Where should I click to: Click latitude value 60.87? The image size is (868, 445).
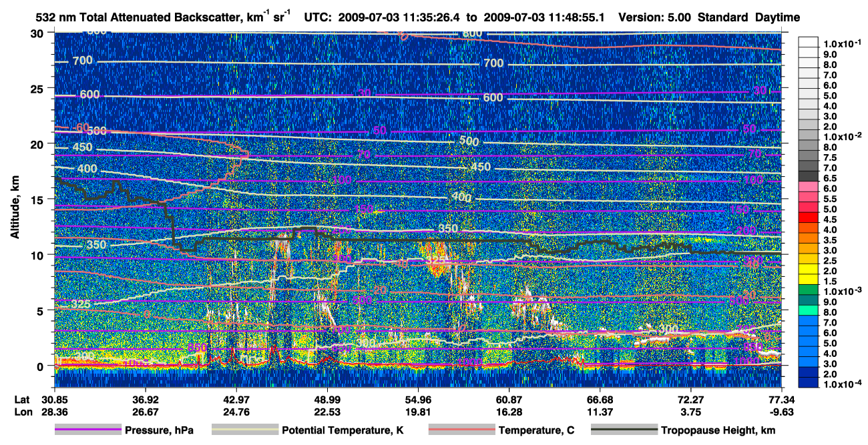pos(509,399)
